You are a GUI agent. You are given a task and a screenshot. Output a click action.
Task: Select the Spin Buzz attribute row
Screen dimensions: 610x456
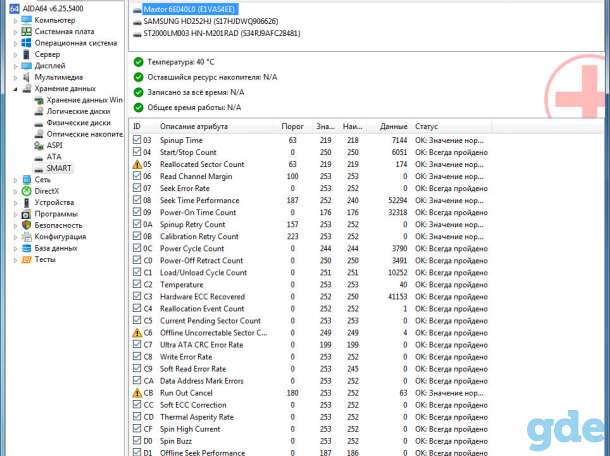pyautogui.click(x=310, y=441)
